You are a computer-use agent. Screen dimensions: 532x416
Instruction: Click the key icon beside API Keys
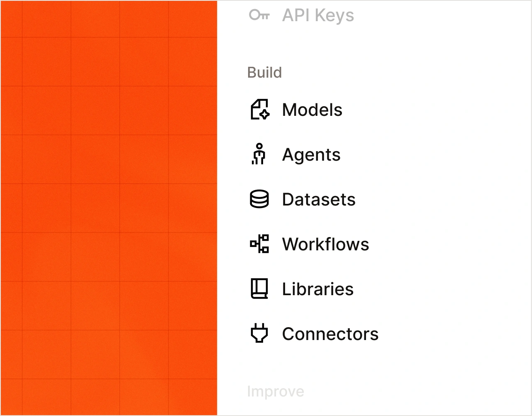pos(259,15)
